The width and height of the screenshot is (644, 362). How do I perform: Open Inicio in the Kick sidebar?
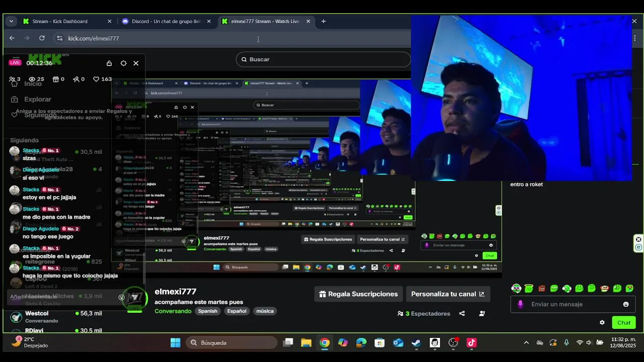coord(33,83)
